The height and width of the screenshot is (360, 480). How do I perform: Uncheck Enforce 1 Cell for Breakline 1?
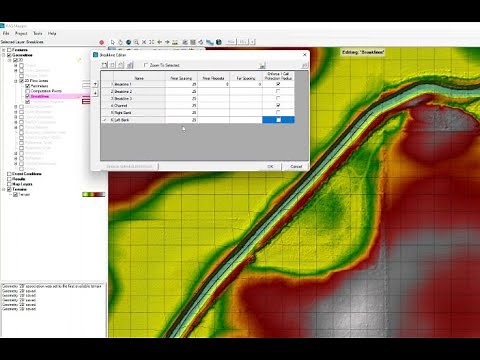(278, 84)
